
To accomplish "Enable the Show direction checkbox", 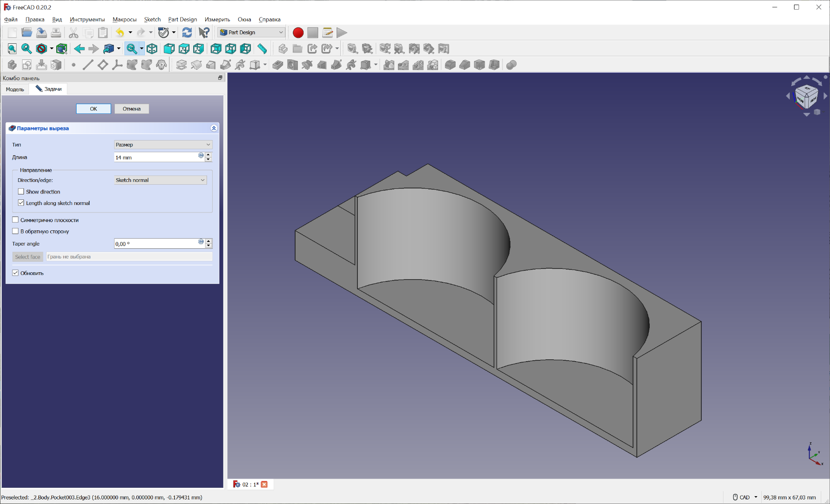I will tap(21, 192).
